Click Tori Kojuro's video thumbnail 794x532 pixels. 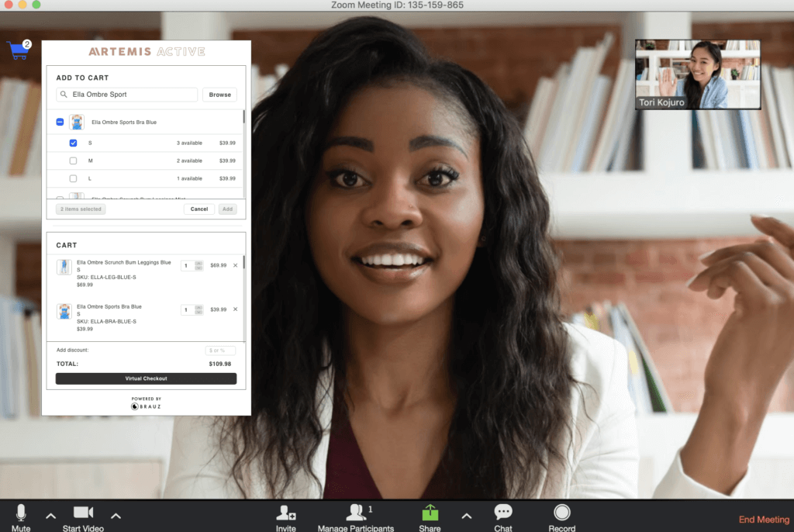pyautogui.click(x=698, y=74)
